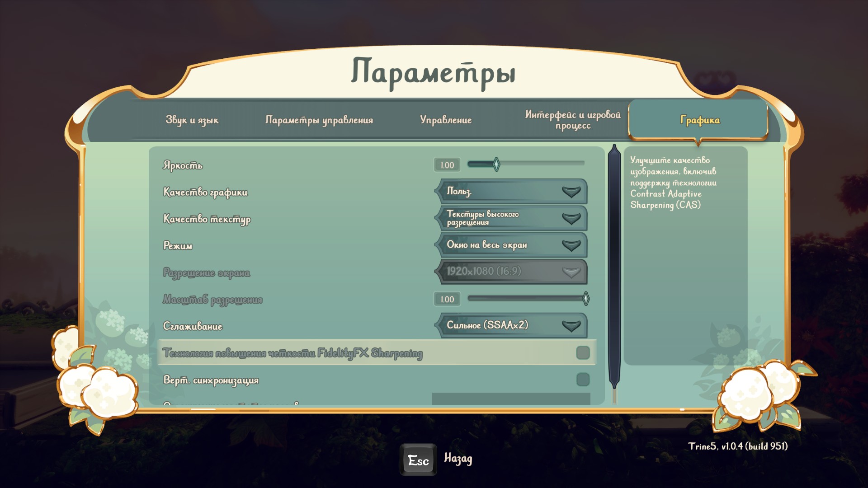Click the Качество текстур dropdown arrow icon
This screenshot has height=488, width=868.
coord(571,219)
